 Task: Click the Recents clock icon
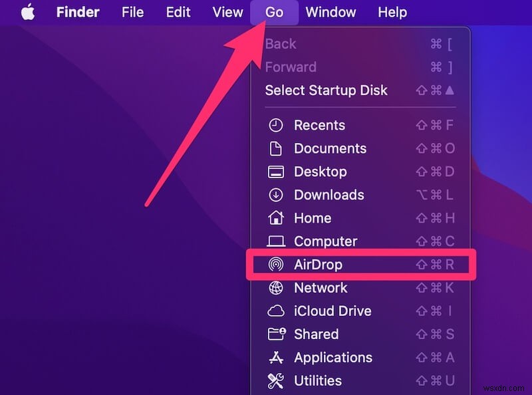click(275, 125)
